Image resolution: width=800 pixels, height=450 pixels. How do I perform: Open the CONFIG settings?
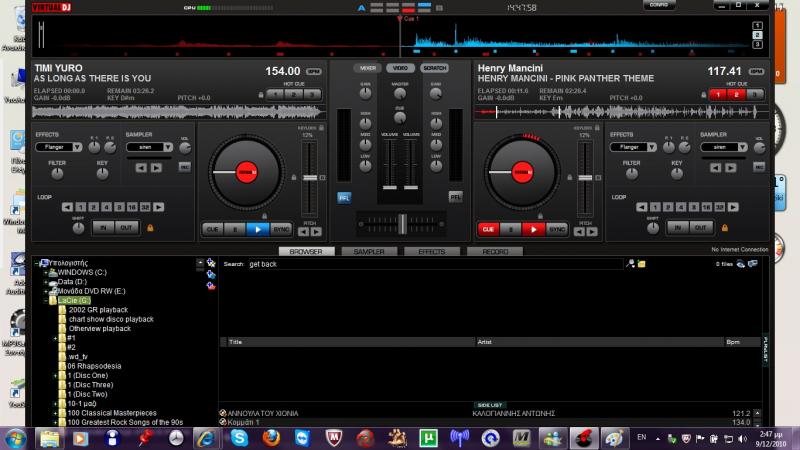[x=659, y=5]
